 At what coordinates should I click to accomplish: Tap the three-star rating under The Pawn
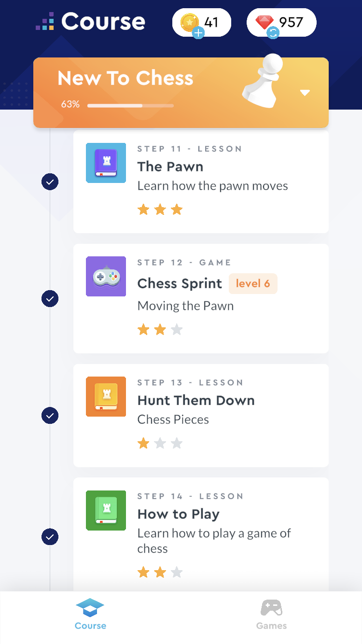coord(160,210)
